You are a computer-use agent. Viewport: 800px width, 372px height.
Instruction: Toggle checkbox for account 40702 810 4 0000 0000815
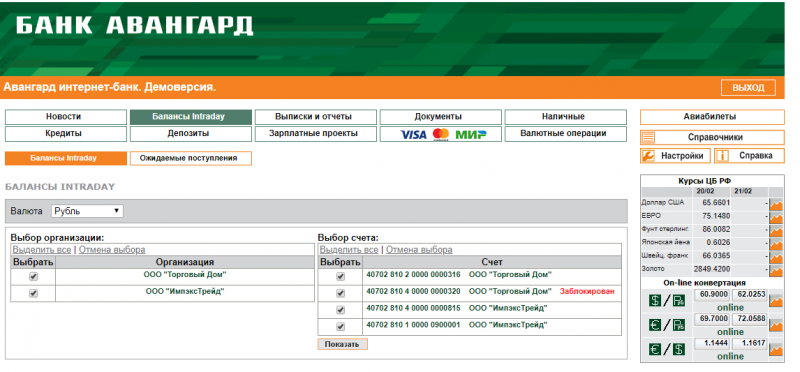[340, 310]
